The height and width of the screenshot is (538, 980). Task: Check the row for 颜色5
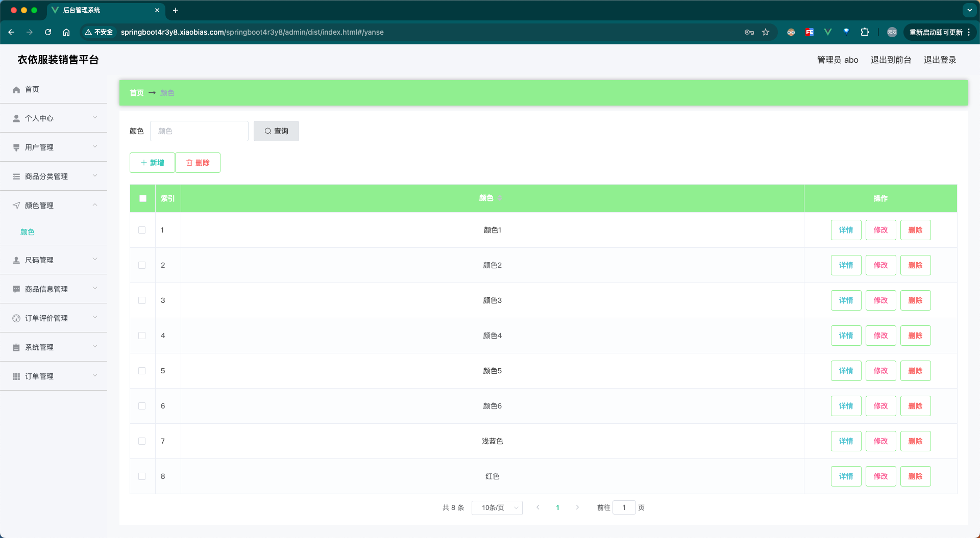tap(142, 371)
